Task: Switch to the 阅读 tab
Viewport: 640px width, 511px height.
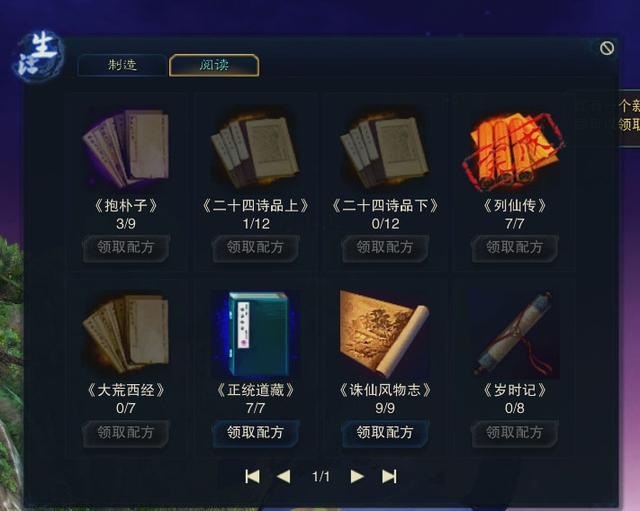Action: pyautogui.click(x=214, y=65)
